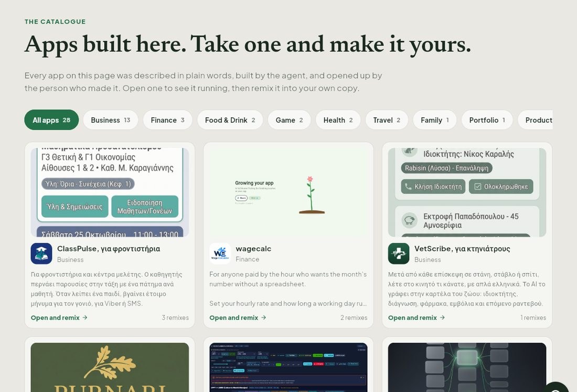Viewport: 577px width, 392px height.
Task: Open the Purnari green logo thumbnail
Action: point(110,367)
